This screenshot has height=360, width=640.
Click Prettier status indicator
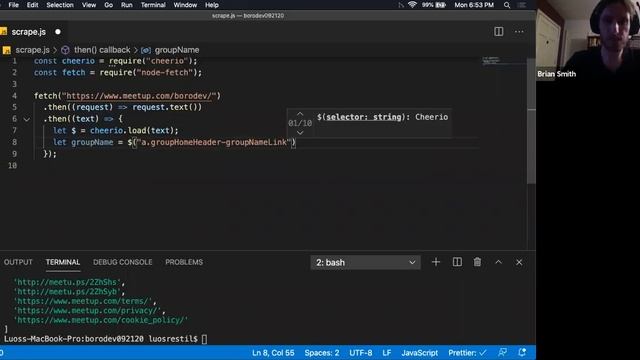click(x=467, y=353)
